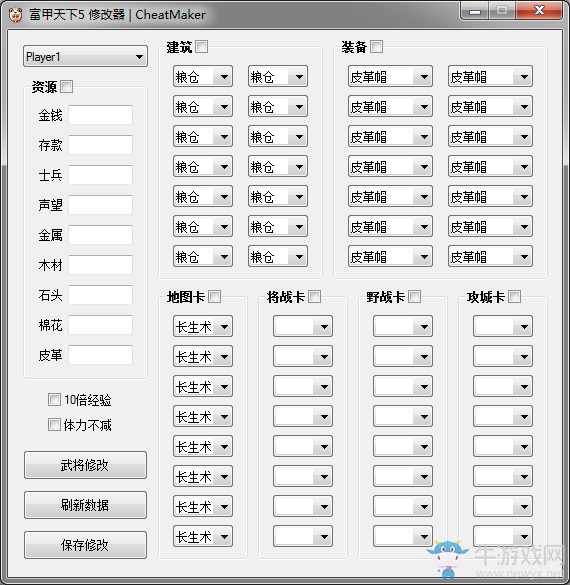Open the first 皮革帽 equipment dropdown

[390, 76]
